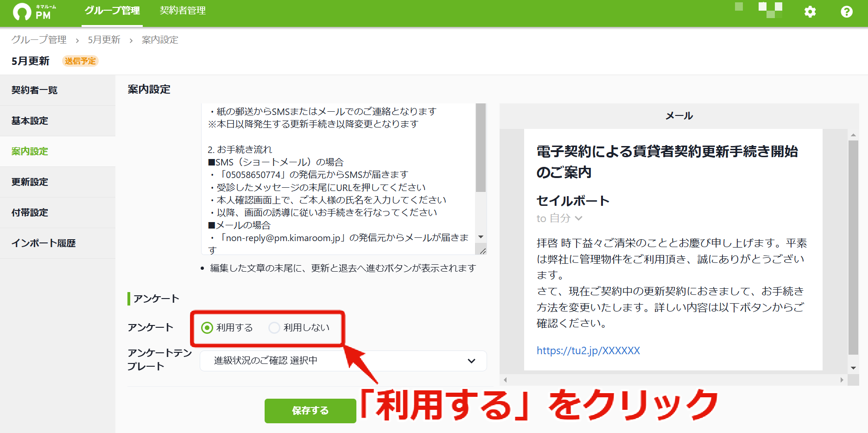
Task: Click the Kimaroom PM logo
Action: pyautogui.click(x=35, y=12)
